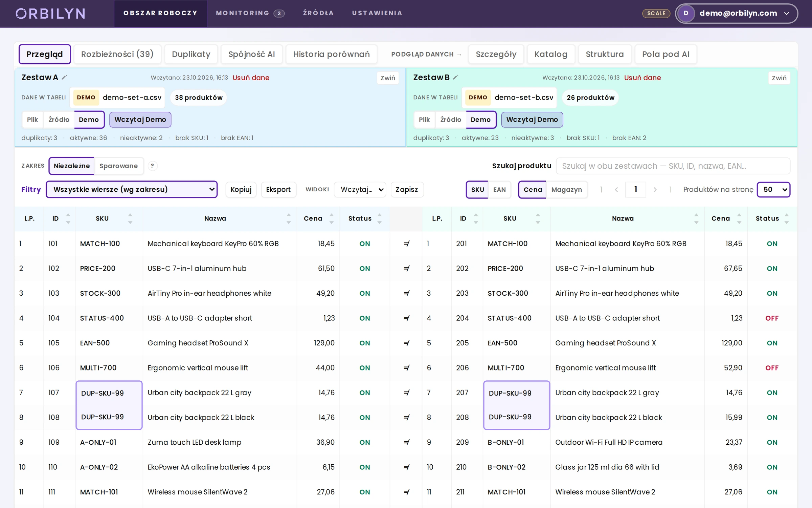Screen dimensions: 812x508
Task: Switch matching key to SKU
Action: (x=477, y=189)
